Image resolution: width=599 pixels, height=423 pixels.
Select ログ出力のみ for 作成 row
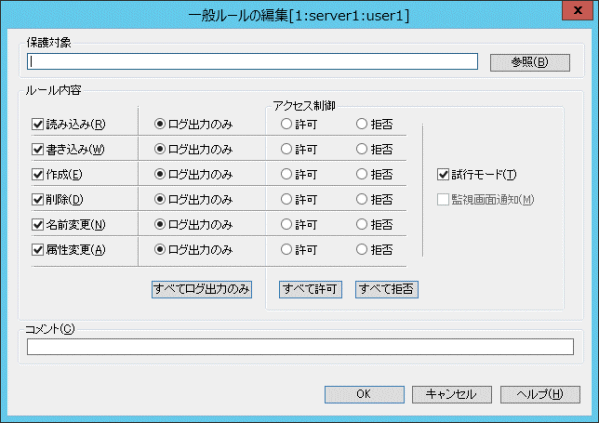[x=160, y=174]
